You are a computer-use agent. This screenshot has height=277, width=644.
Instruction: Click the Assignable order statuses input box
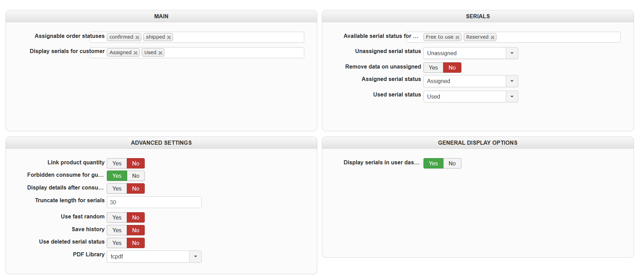(238, 37)
